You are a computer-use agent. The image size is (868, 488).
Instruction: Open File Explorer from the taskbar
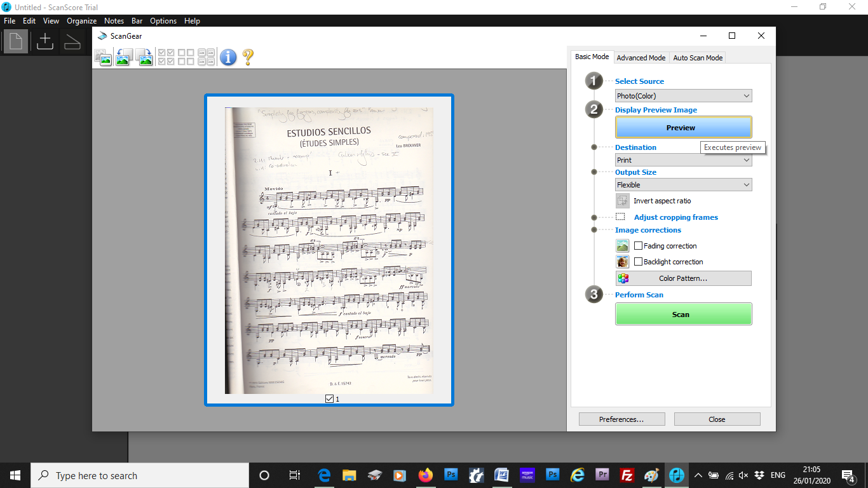click(x=349, y=475)
